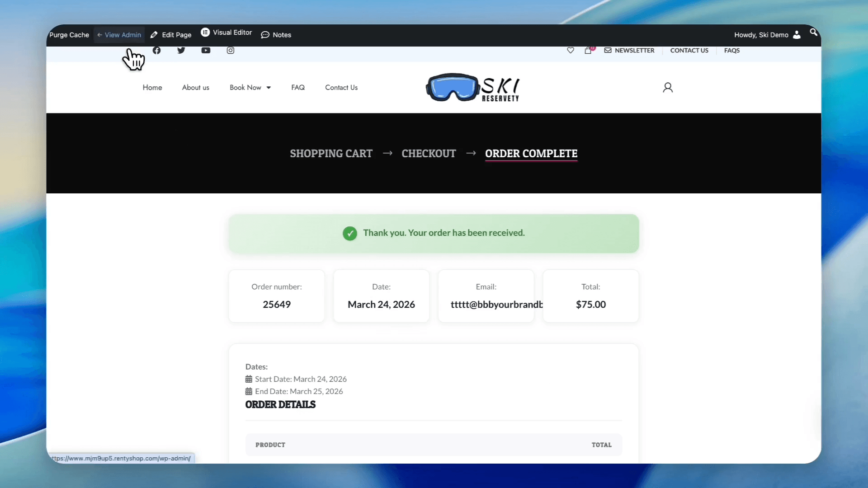Click View Admin in admin bar

pos(119,35)
